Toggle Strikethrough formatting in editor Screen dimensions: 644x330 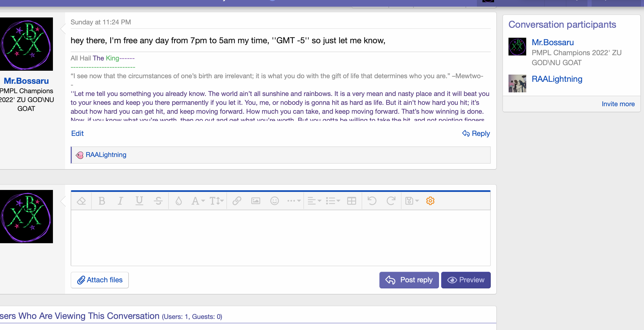click(158, 201)
